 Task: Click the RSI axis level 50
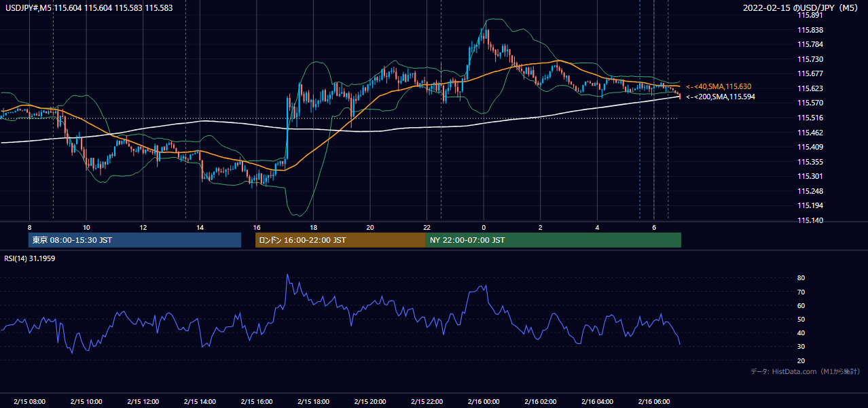(801, 319)
